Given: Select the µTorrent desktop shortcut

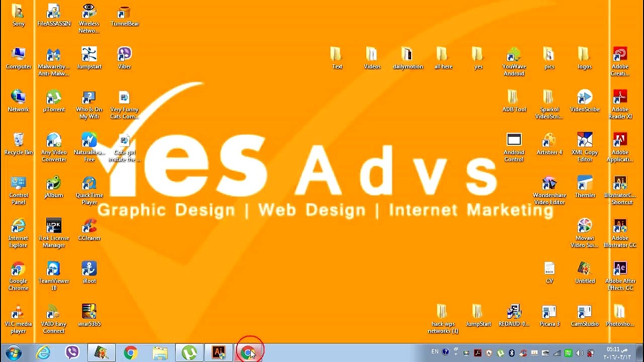Looking at the screenshot, I should pyautogui.click(x=54, y=101).
